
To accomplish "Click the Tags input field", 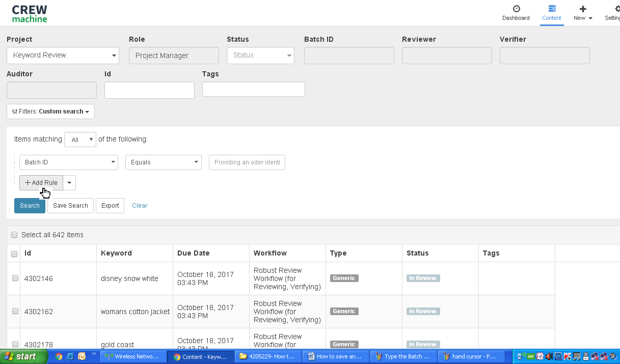I will [x=254, y=89].
